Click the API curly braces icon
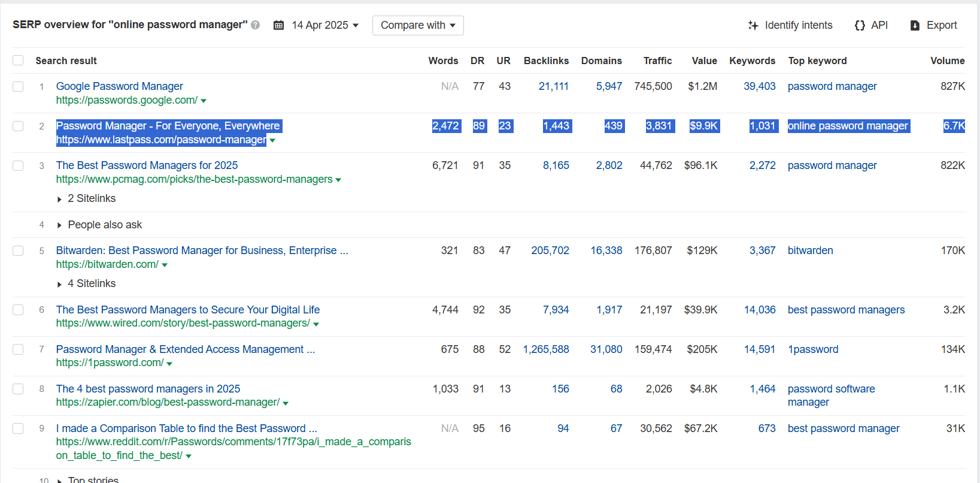980x483 pixels. (x=860, y=25)
